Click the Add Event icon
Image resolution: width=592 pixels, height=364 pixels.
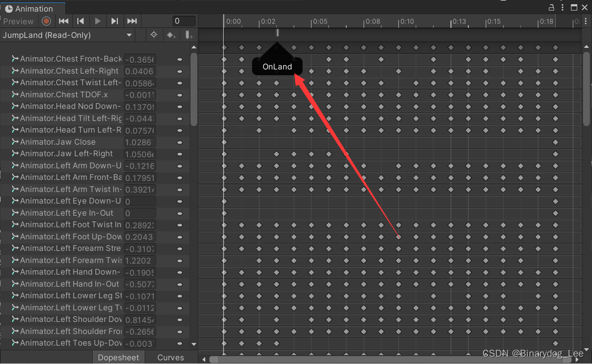(x=189, y=35)
